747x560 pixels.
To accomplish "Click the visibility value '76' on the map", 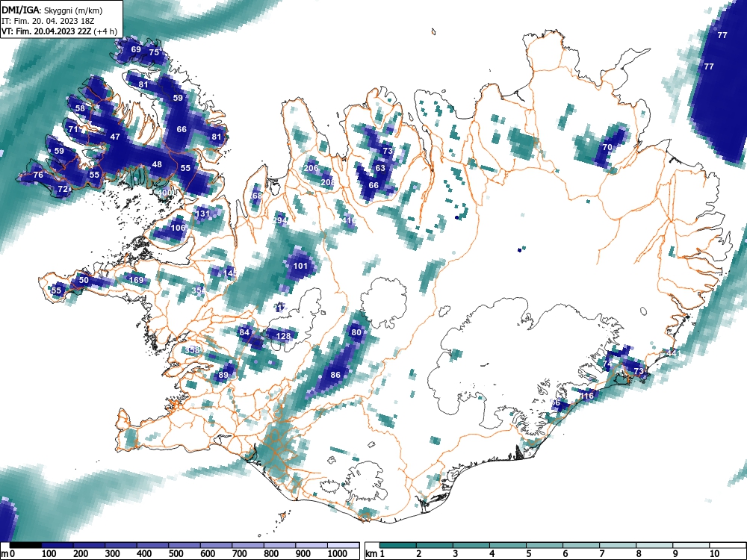I will point(38,175).
